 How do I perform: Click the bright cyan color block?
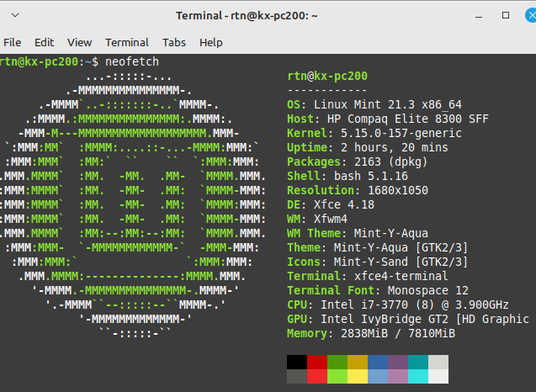417,376
